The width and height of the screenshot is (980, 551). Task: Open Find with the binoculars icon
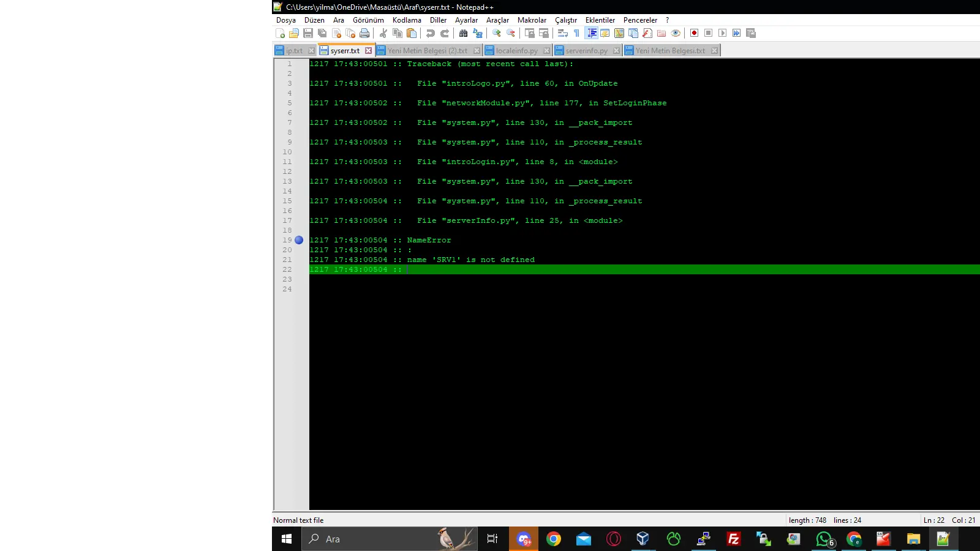[464, 33]
